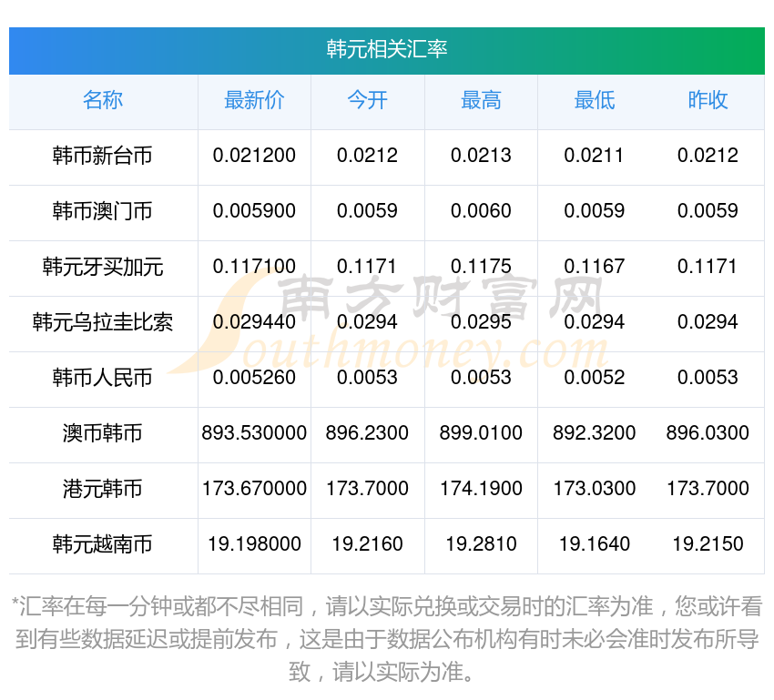Click the 0.0060 high value
774x700 pixels.
pos(481,210)
